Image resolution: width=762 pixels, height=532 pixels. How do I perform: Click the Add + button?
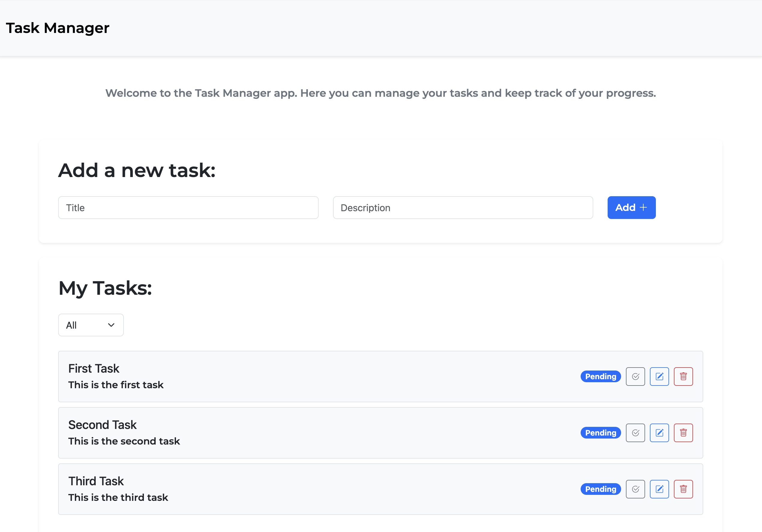coord(631,208)
